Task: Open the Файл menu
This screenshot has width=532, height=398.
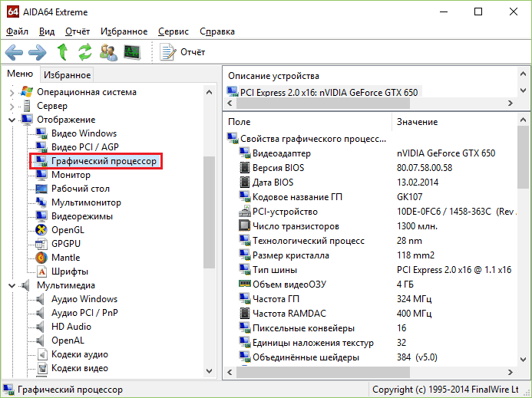Action: (17, 31)
